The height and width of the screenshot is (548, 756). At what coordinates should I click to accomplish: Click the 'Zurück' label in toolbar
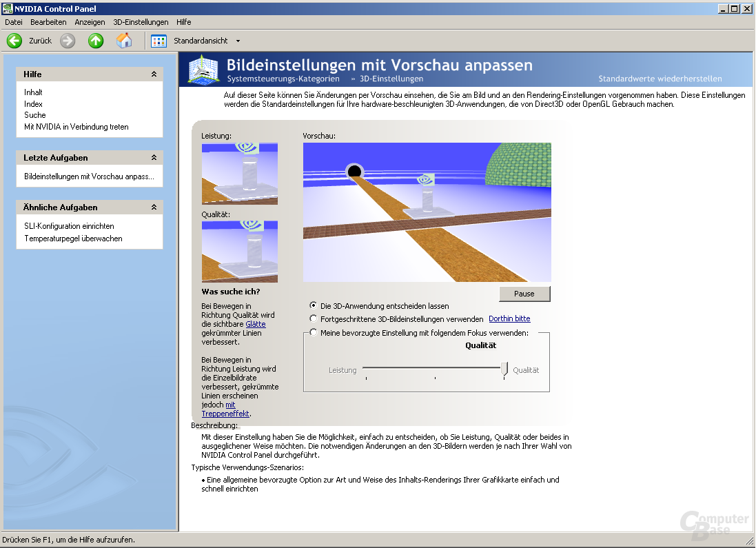point(40,41)
